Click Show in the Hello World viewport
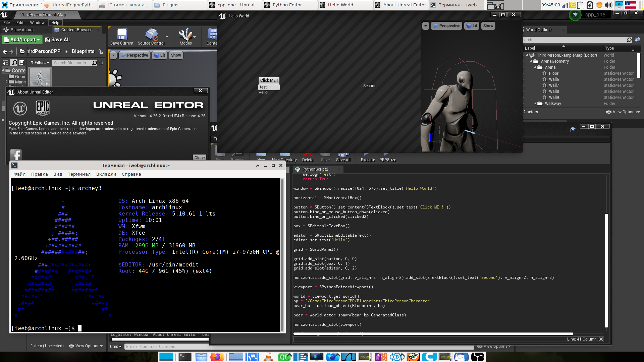Viewport: 644px width, 362px height. coord(488,26)
